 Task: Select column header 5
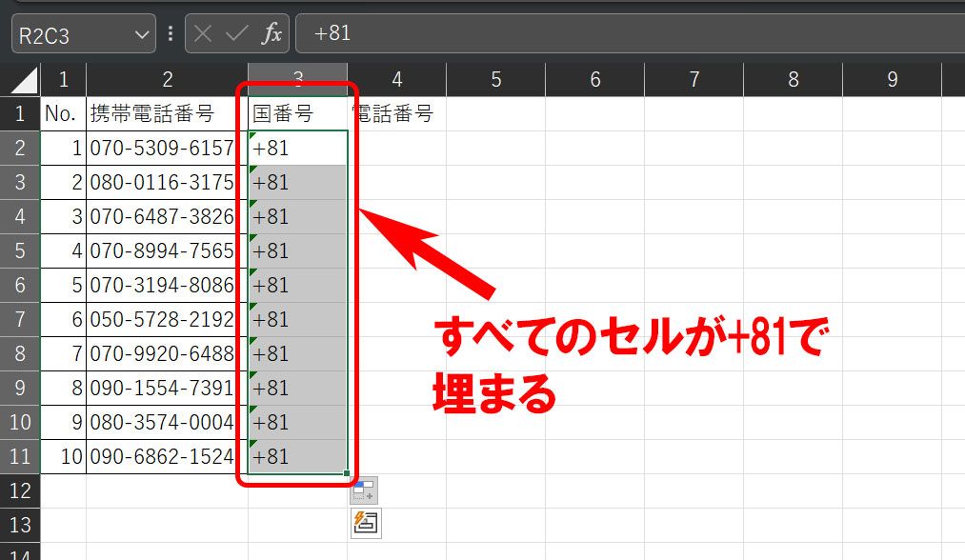coord(496,79)
